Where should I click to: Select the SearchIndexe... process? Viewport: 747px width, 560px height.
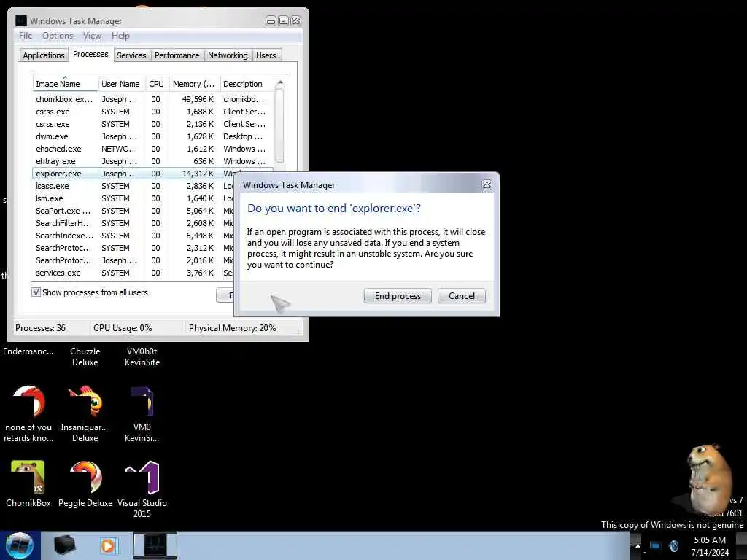click(x=133, y=236)
